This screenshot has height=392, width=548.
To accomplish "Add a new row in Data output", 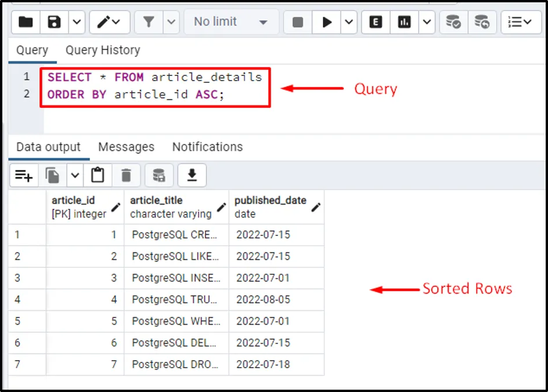I will coord(24,175).
